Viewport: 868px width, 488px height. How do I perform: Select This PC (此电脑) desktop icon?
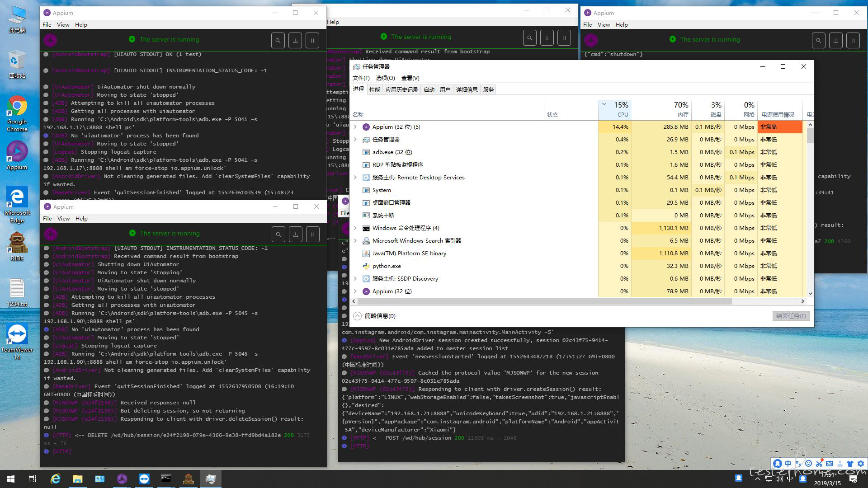17,19
